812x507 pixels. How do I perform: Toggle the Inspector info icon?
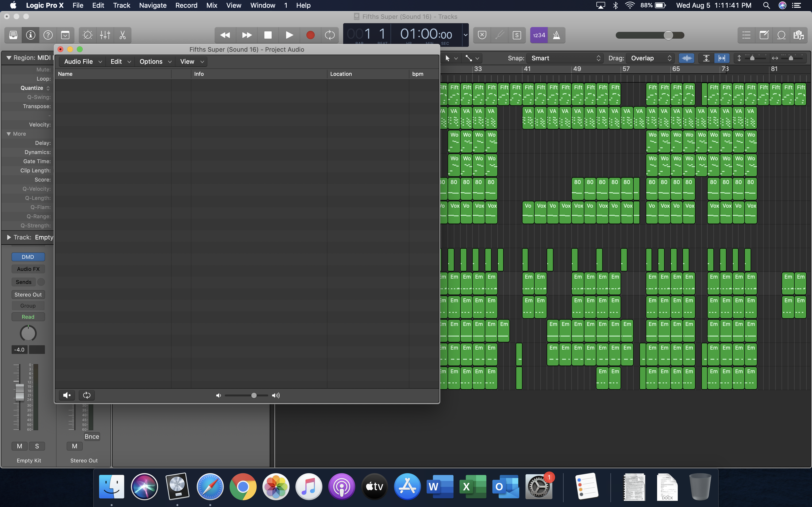tap(30, 35)
